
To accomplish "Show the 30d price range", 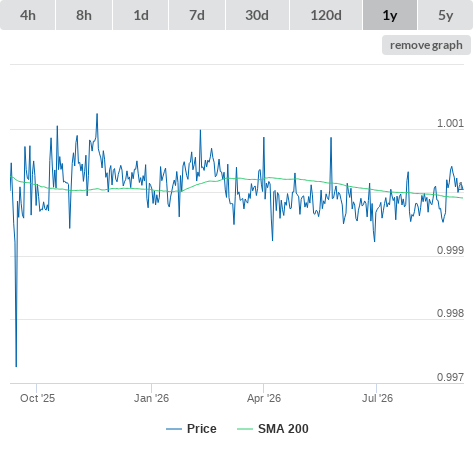I will pos(257,15).
